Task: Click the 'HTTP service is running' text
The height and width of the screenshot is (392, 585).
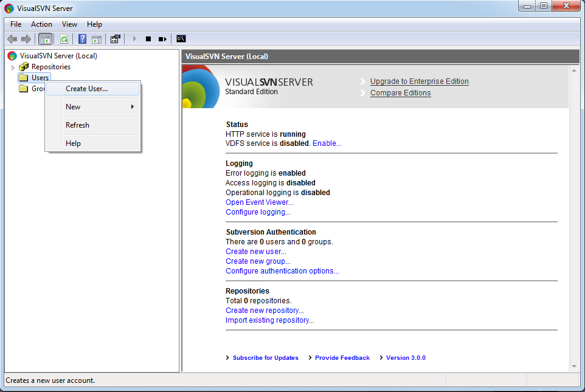Action: (x=266, y=134)
